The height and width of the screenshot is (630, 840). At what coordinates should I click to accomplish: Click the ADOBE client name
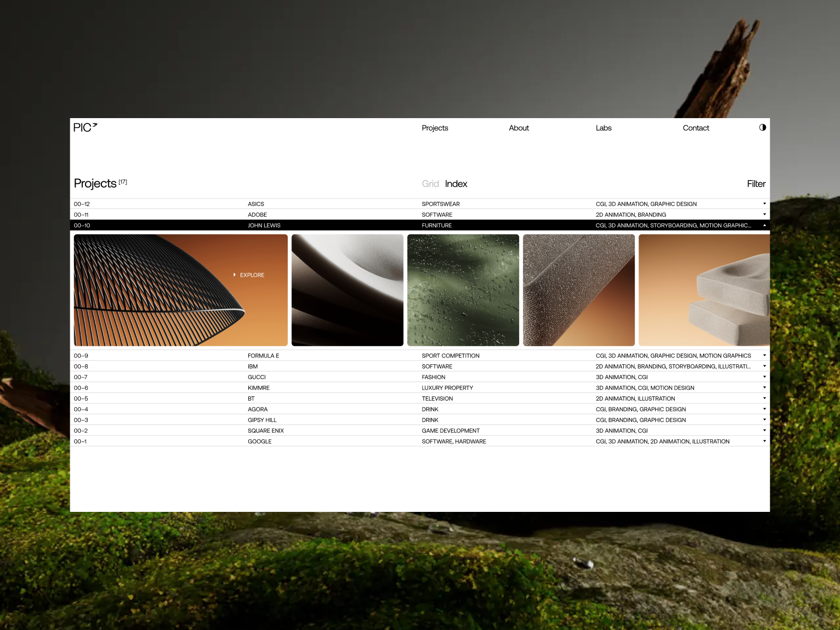click(x=257, y=215)
